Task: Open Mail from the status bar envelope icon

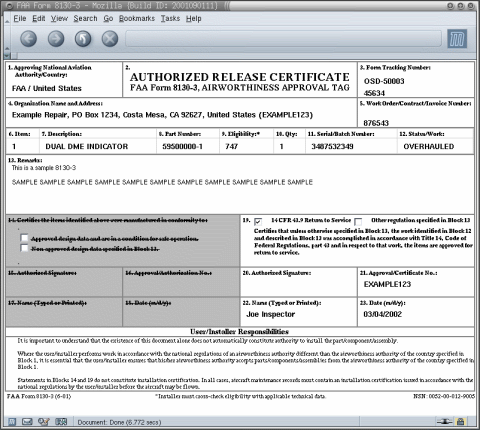Action: coord(27,422)
